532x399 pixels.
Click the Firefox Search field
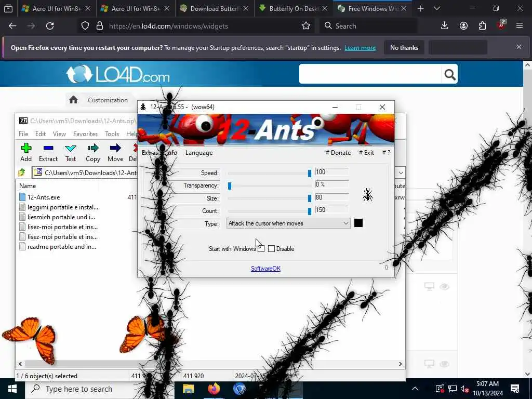click(368, 26)
